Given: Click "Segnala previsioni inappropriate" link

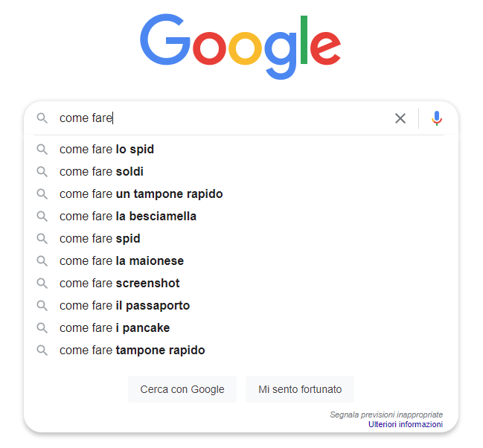Looking at the screenshot, I should (x=386, y=415).
